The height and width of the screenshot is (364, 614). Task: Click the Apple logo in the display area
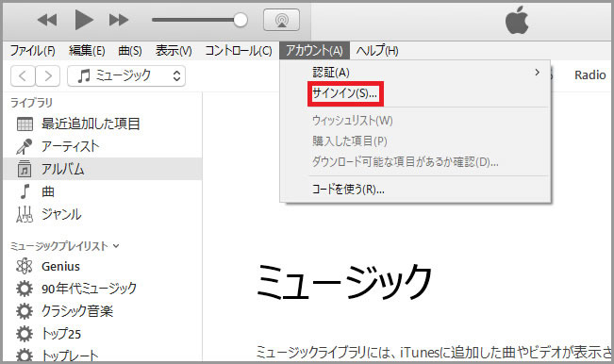pos(517,20)
